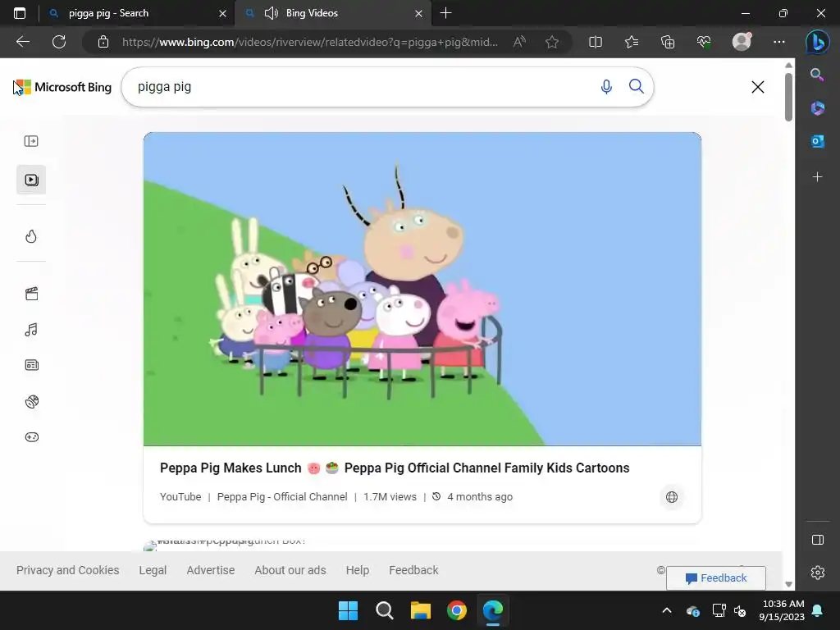Open the plain Feedback footer link
This screenshot has width=840, height=630.
pos(413,570)
